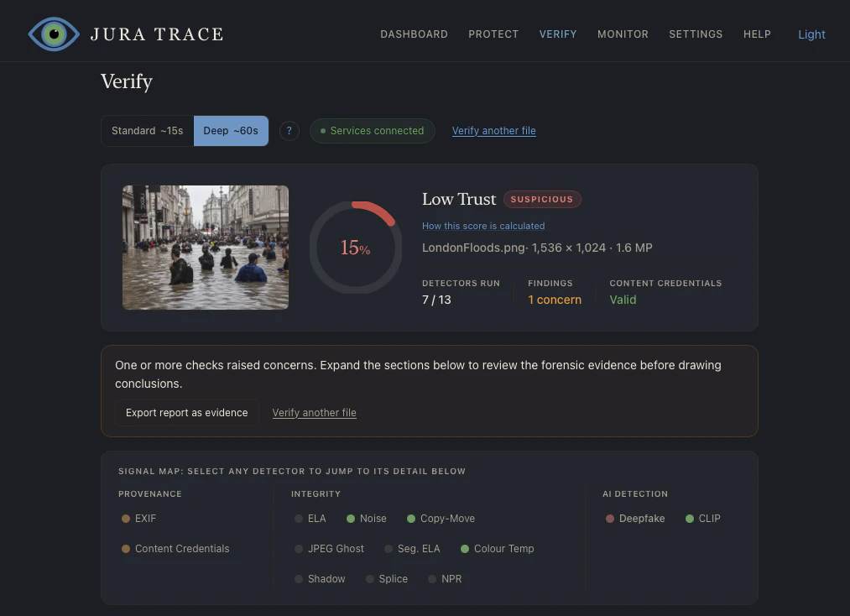Viewport: 850px width, 616px height.
Task: Jump to the JPEG Ghost detector
Action: [330, 549]
